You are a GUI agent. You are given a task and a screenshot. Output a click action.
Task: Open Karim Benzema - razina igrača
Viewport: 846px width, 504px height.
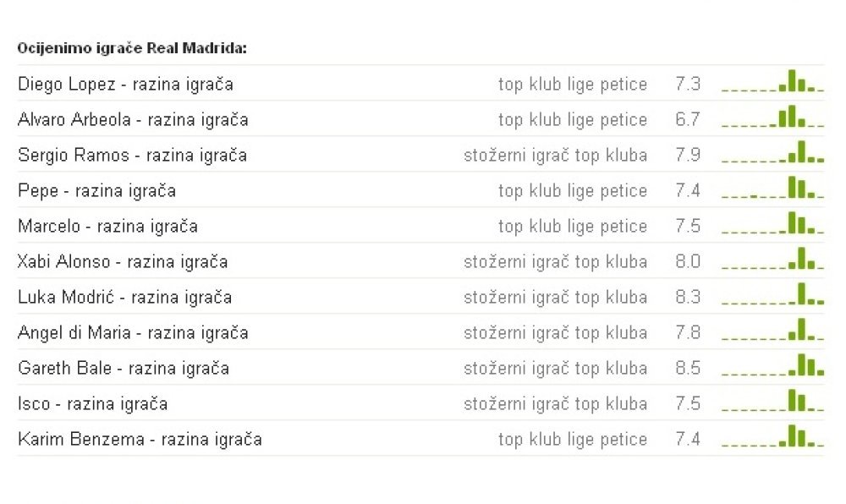point(140,440)
